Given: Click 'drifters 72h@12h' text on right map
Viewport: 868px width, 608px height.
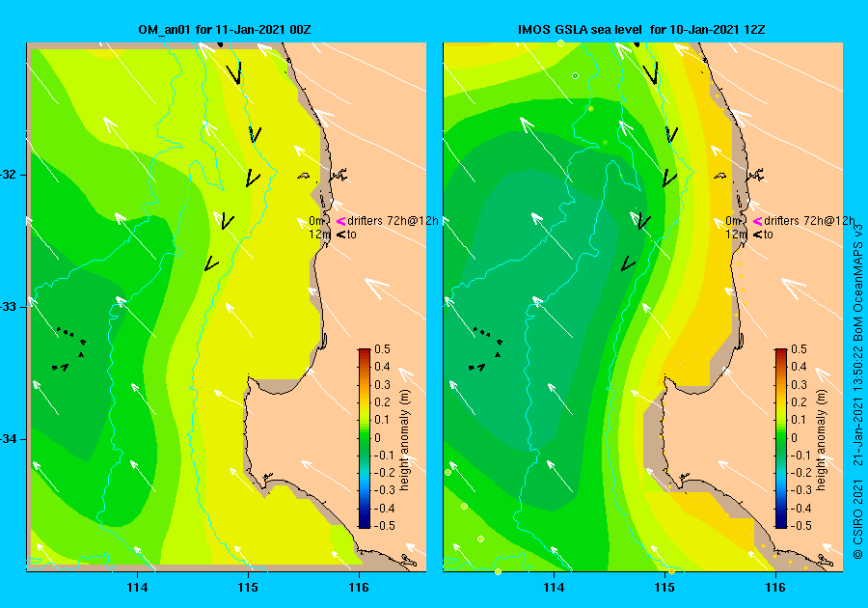Looking at the screenshot, I should 809,220.
